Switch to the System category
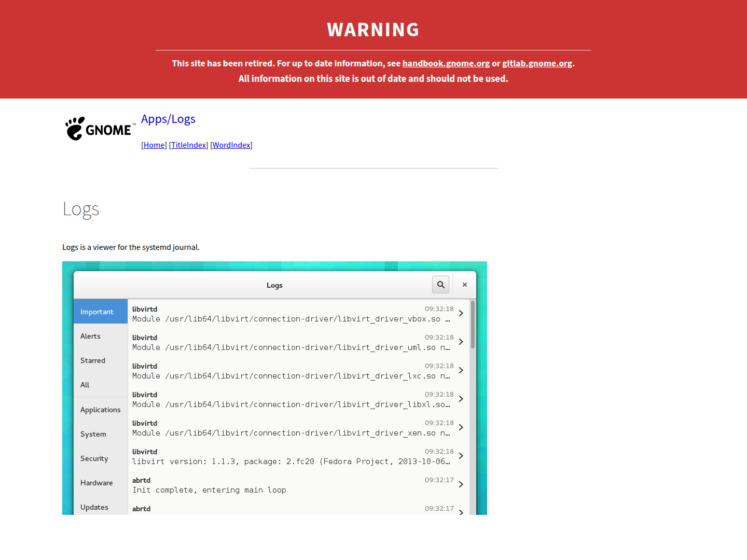The height and width of the screenshot is (560, 747). pyautogui.click(x=101, y=434)
